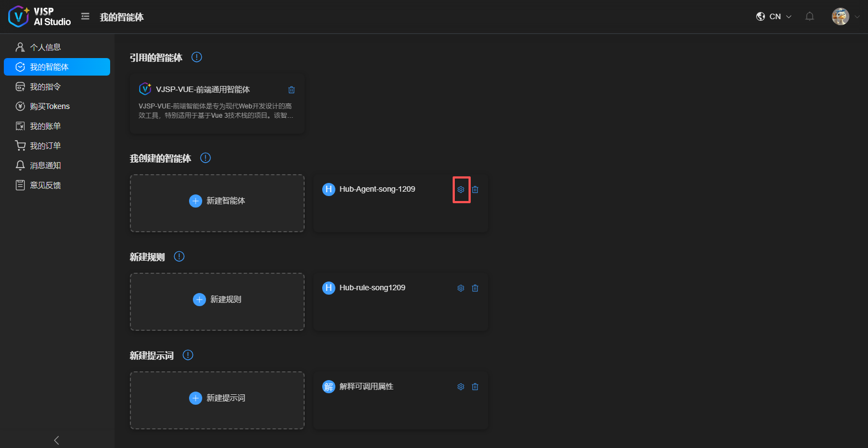Expand the user avatar menu
868x448 pixels.
[x=846, y=16]
